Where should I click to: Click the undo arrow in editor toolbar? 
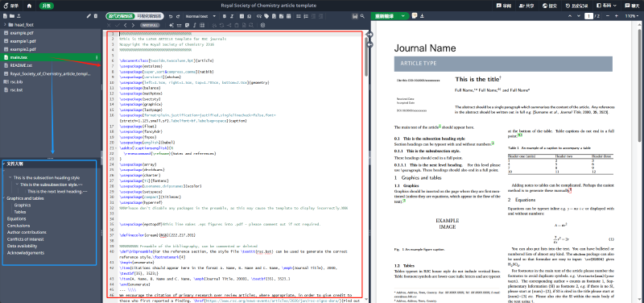point(171,16)
